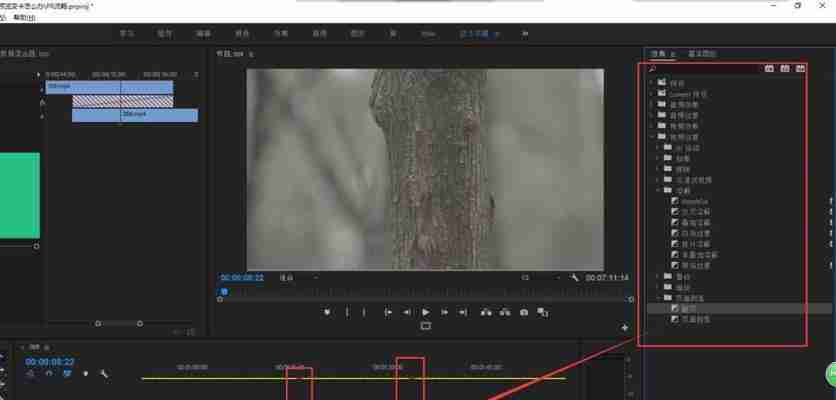Image resolution: width=836 pixels, height=400 pixels.
Task: Step forward one frame in Program monitor
Action: click(445, 312)
